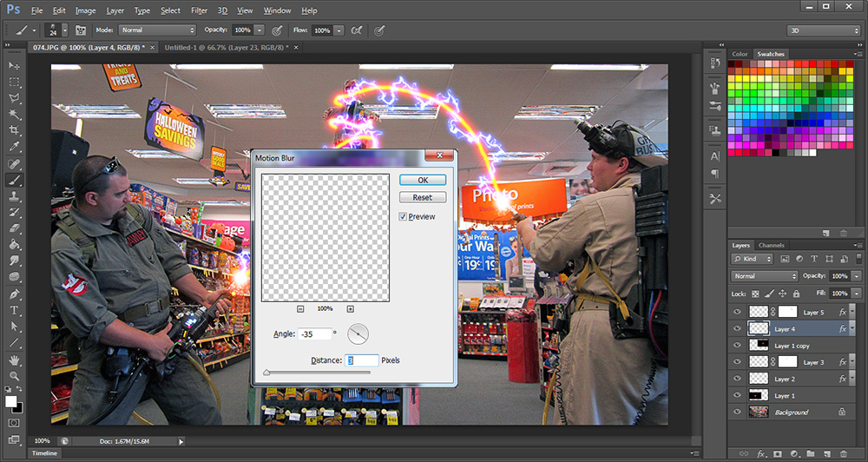Select the Rectangular Marquee tool
868x462 pixels.
click(15, 82)
